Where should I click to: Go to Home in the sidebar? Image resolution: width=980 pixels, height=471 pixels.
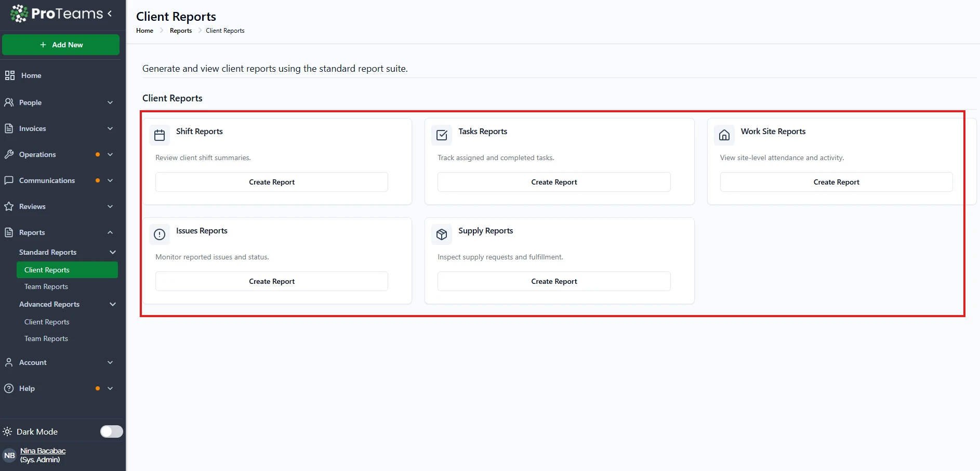coord(31,75)
